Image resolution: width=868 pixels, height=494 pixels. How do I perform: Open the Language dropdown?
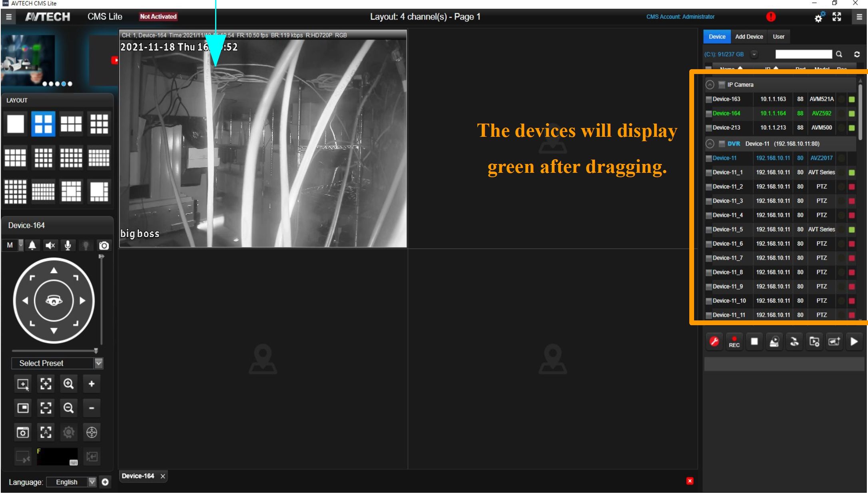[x=92, y=482]
